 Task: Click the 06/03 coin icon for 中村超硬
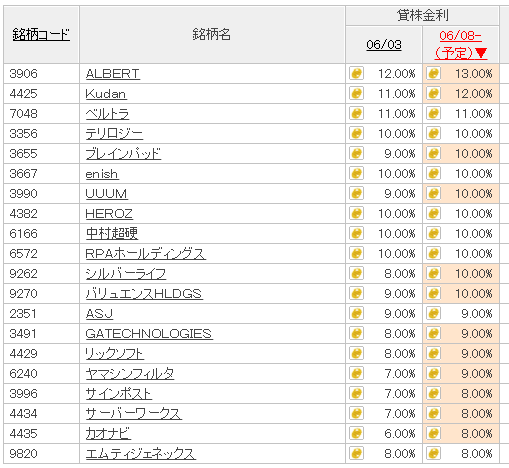pyautogui.click(x=356, y=233)
